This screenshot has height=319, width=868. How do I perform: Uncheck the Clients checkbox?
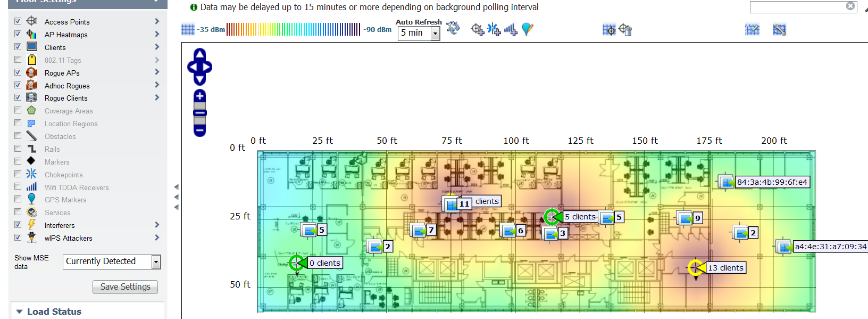pyautogui.click(x=18, y=47)
